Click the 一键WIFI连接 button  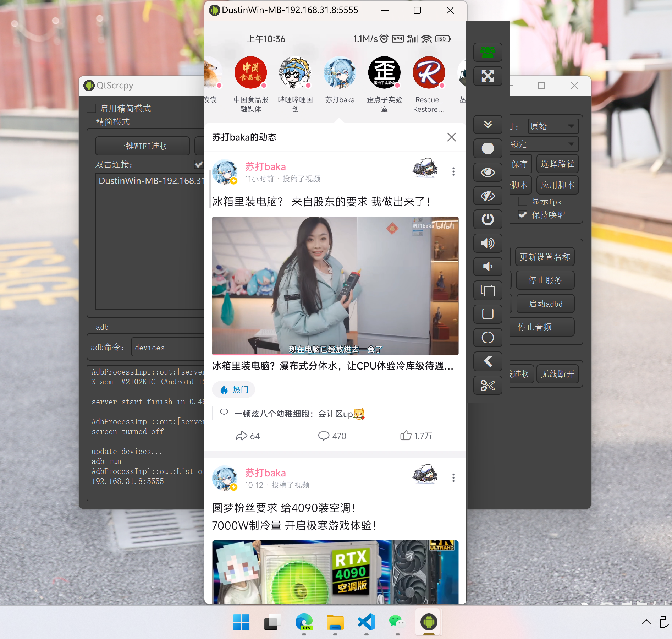point(142,146)
